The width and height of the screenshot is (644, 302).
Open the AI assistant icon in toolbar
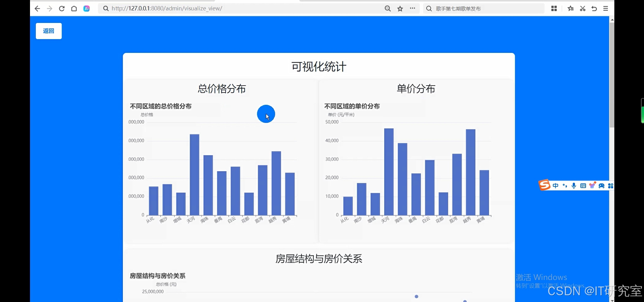(x=87, y=8)
